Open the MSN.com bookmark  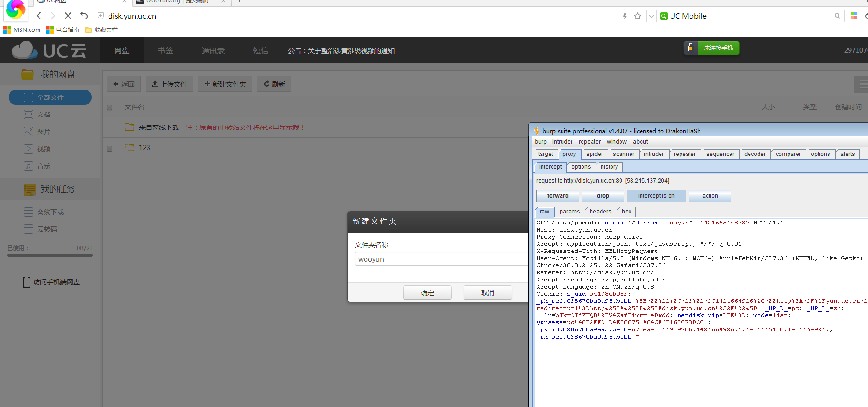(x=22, y=29)
